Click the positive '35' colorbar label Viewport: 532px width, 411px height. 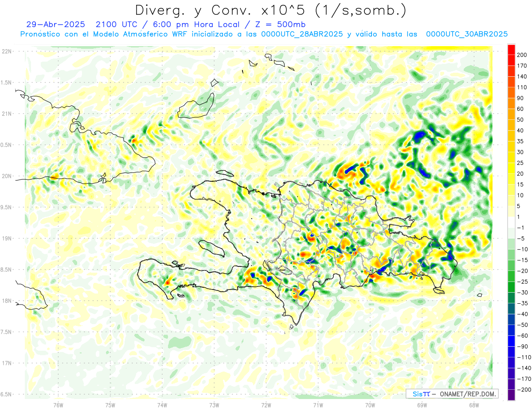[520, 141]
